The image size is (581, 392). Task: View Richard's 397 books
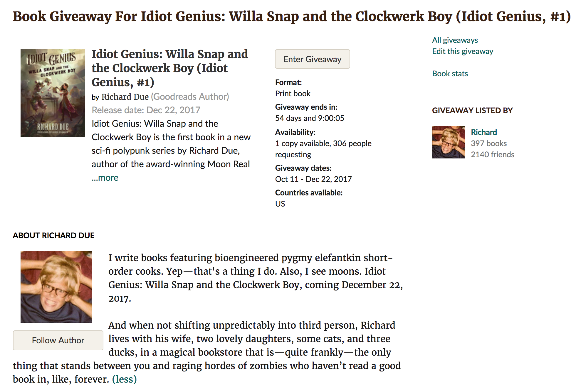[x=489, y=143]
